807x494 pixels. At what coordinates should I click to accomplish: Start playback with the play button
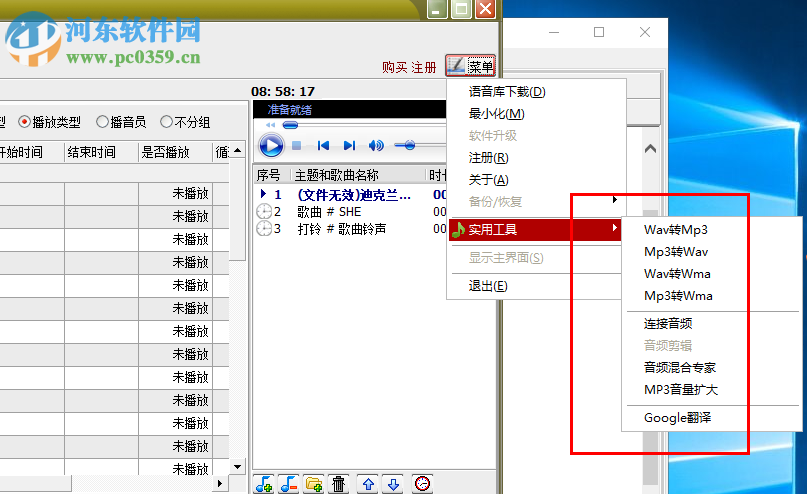coord(271,146)
